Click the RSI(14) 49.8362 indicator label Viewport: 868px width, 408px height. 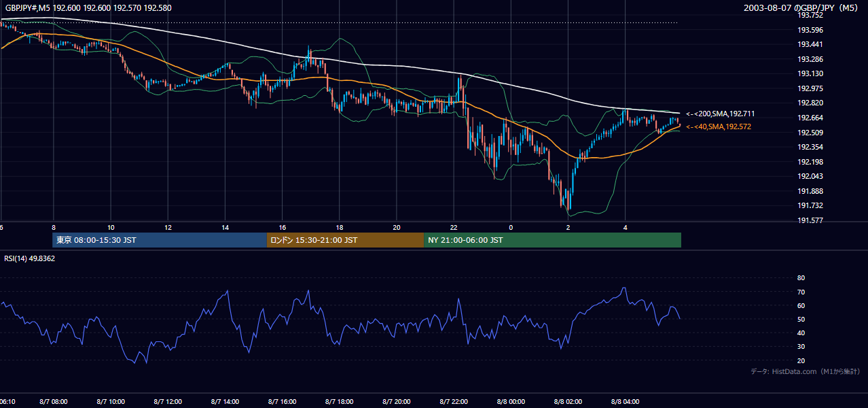coord(30,258)
